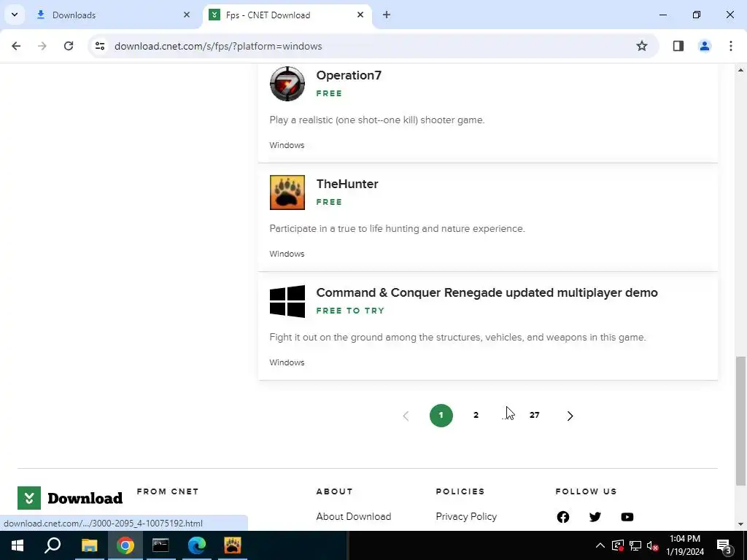Viewport: 747px width, 560px height.
Task: Open the Facebook page icon in footer
Action: tap(563, 517)
